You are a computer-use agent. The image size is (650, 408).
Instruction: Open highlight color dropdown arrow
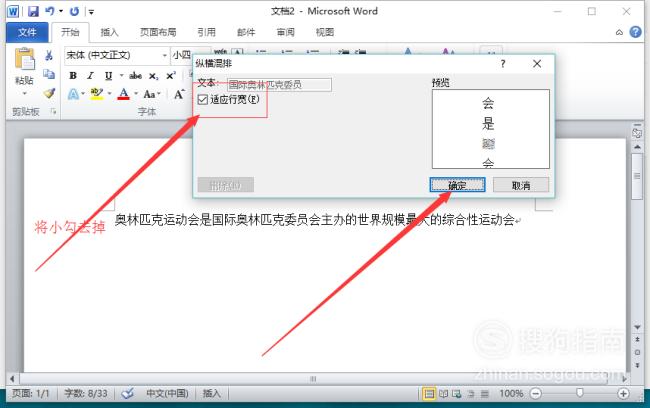[109, 94]
